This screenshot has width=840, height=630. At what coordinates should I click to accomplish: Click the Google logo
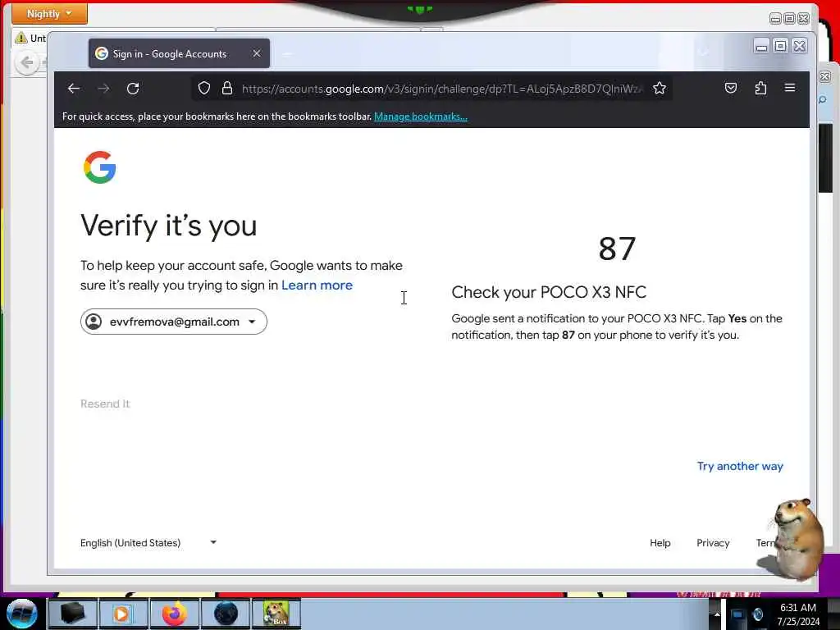click(99, 167)
